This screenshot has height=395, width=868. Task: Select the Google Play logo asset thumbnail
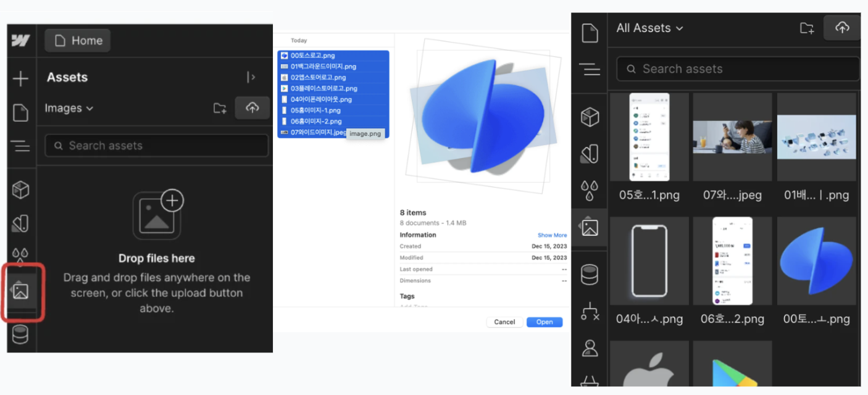732,364
